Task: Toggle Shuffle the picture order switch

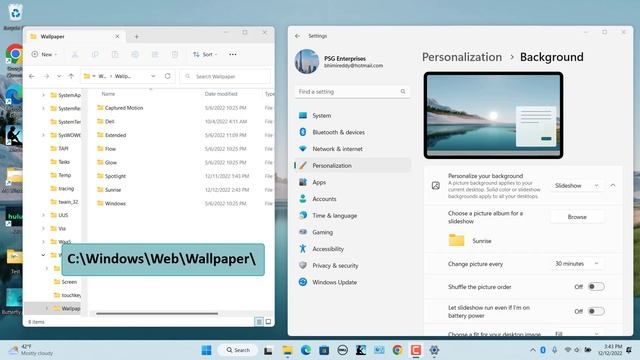Action: pyautogui.click(x=596, y=287)
